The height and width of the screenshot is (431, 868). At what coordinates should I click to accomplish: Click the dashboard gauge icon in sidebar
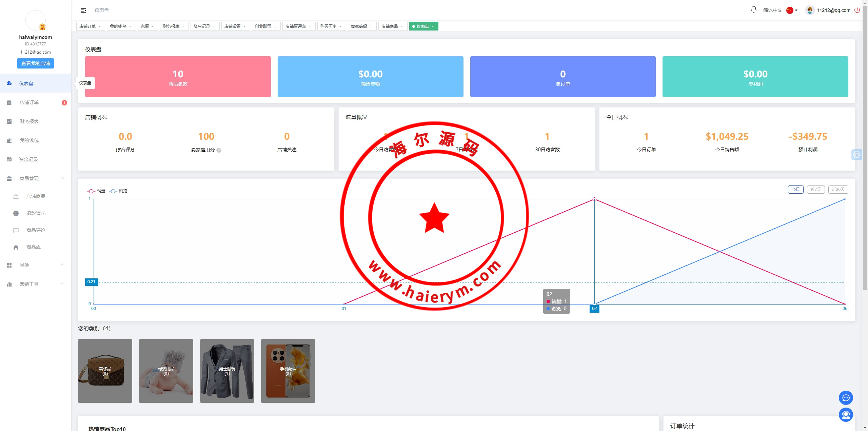(x=9, y=83)
